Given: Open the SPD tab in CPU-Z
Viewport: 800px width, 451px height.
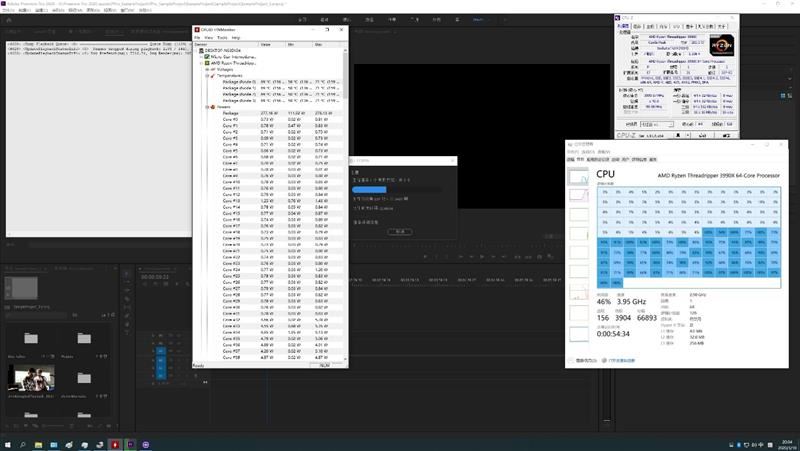Looking at the screenshot, I should pyautogui.click(x=677, y=26).
